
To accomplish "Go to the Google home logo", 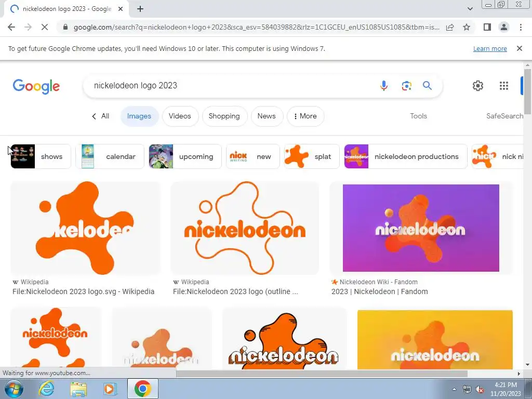I will (x=36, y=86).
